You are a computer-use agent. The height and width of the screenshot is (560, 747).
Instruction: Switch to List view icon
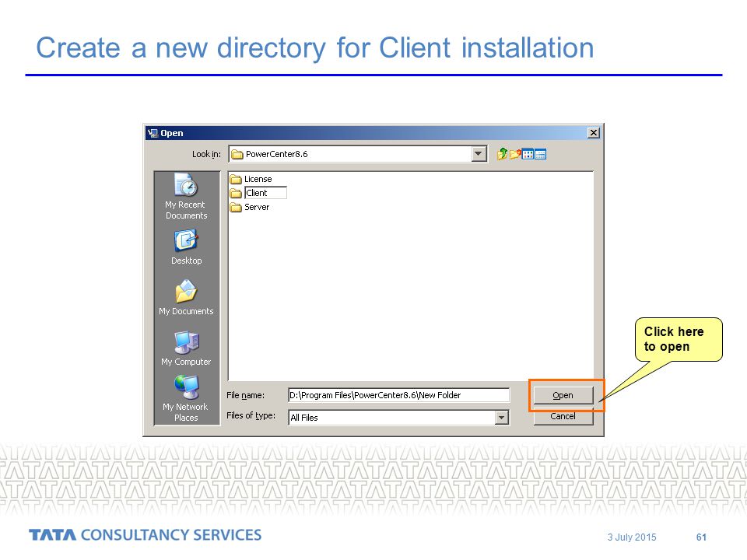528,154
